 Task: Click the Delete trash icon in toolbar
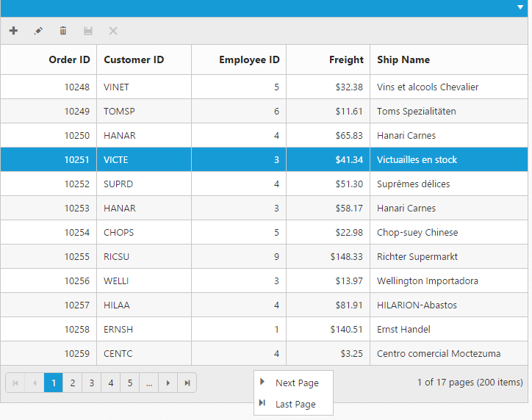pyautogui.click(x=63, y=31)
